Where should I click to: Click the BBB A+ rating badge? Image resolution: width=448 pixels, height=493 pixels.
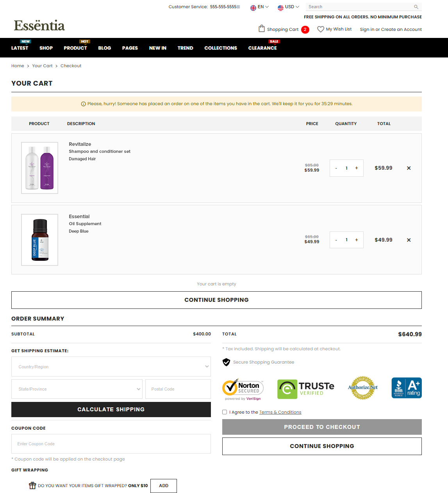pyautogui.click(x=406, y=388)
